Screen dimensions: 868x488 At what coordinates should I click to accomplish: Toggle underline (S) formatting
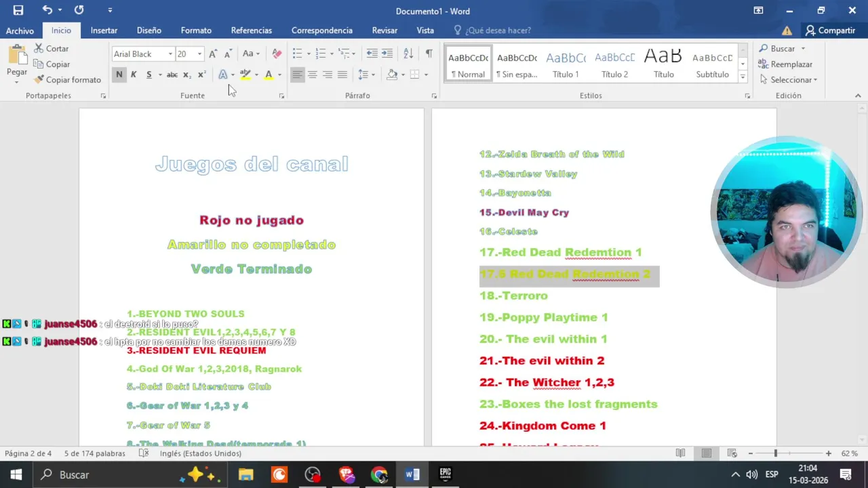(x=149, y=75)
